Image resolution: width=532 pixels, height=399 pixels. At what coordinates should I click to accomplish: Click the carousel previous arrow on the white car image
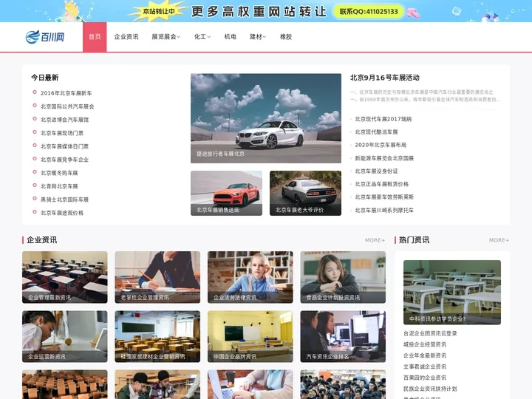coord(199,118)
